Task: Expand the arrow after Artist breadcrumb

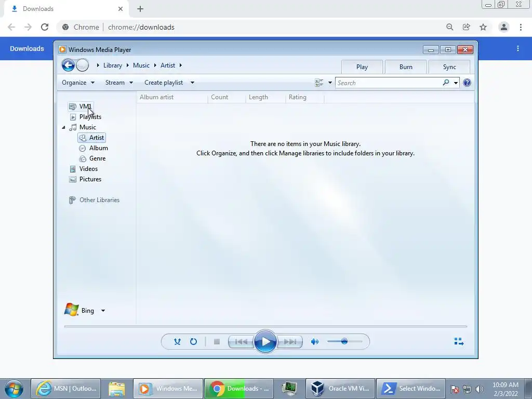Action: 180,65
